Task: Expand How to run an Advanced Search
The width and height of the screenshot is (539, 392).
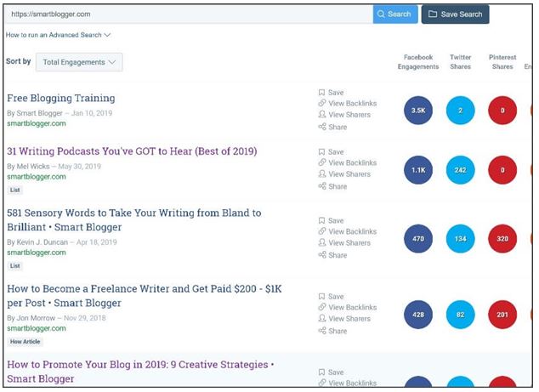Action: pyautogui.click(x=59, y=35)
